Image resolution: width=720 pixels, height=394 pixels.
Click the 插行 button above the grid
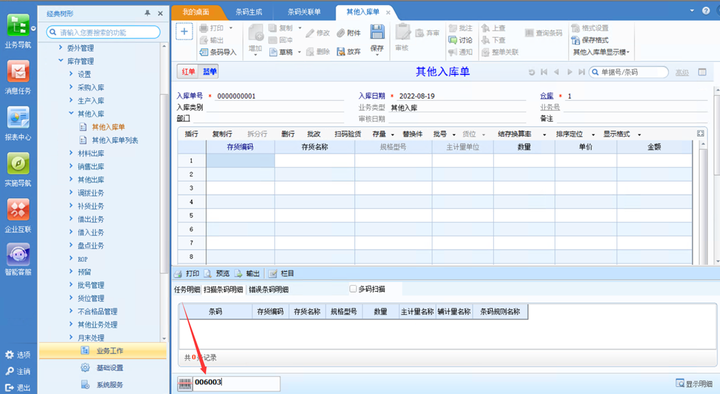click(191, 134)
